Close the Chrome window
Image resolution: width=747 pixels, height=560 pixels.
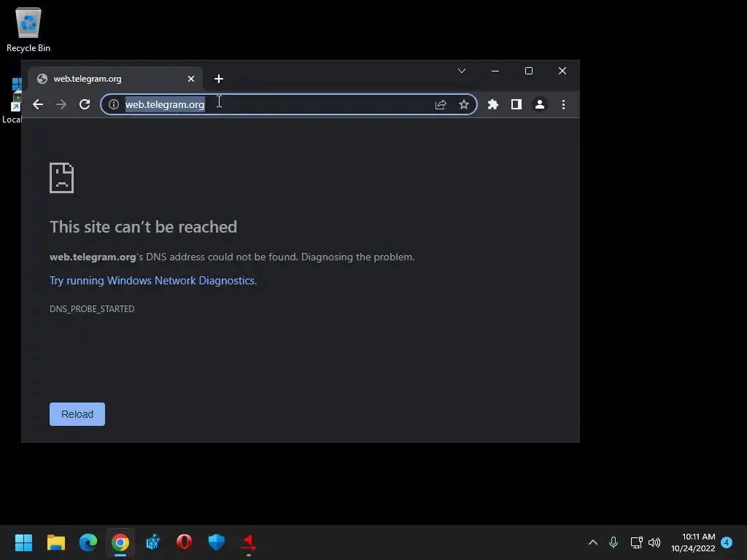point(562,71)
